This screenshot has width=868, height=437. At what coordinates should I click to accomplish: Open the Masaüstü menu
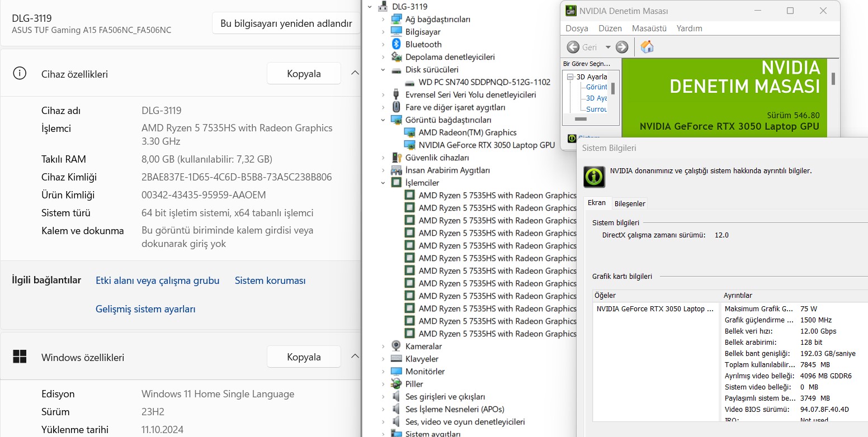point(649,28)
